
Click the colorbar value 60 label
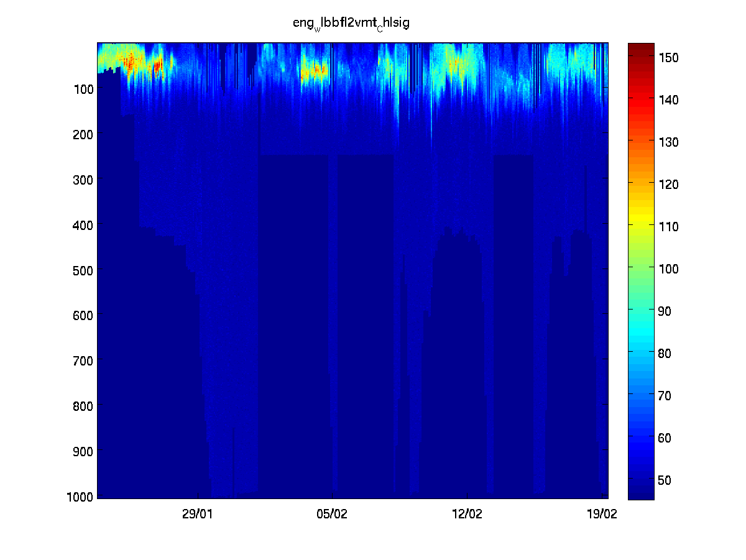[666, 438]
